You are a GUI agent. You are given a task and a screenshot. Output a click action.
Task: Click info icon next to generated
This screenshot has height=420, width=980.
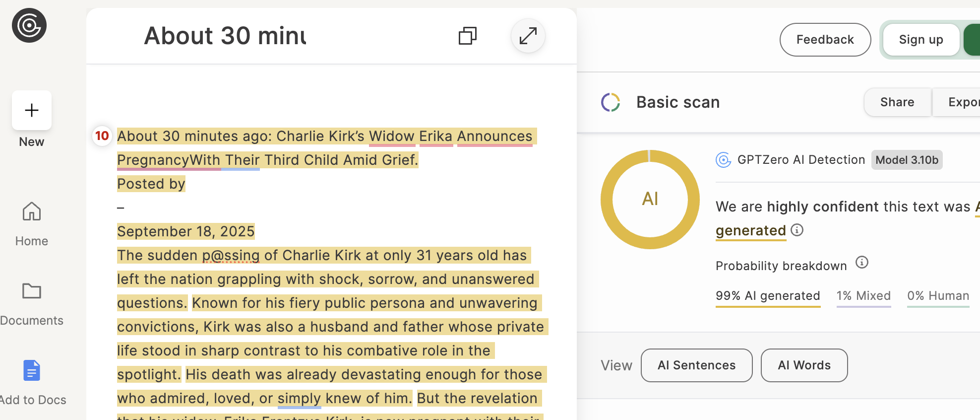point(797,230)
